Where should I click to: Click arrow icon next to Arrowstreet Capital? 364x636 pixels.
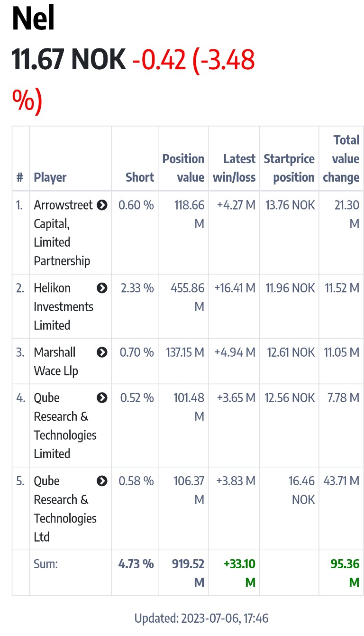102,205
